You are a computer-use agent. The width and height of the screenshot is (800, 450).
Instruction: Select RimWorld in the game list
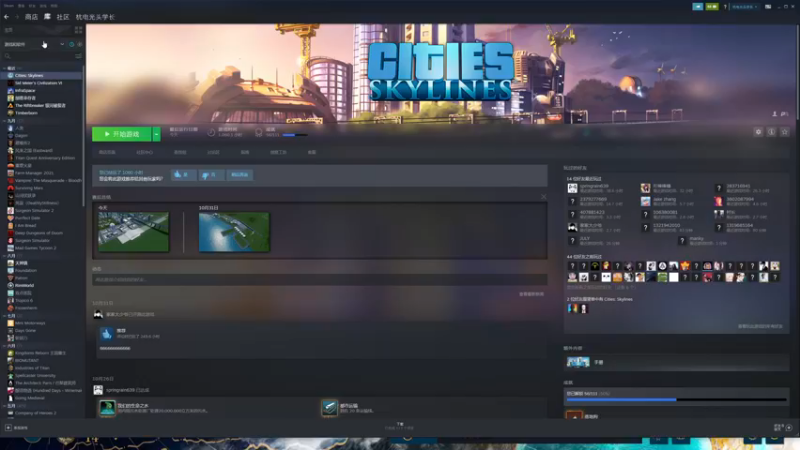click(24, 285)
